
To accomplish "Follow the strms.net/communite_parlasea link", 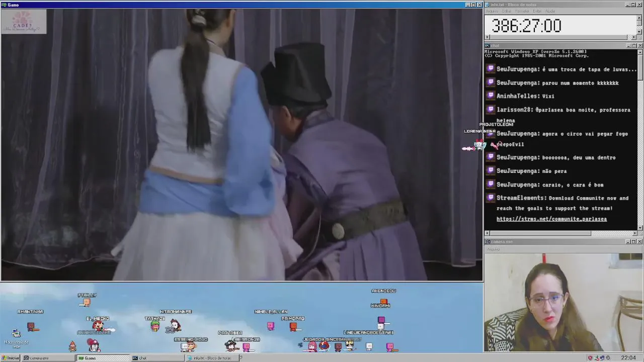I will [551, 219].
